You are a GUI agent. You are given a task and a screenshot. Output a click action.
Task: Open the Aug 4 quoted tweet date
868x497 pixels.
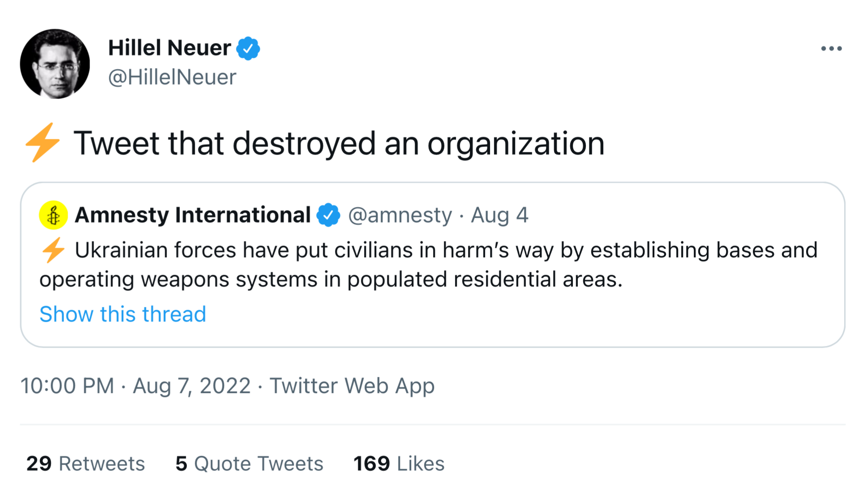[499, 215]
